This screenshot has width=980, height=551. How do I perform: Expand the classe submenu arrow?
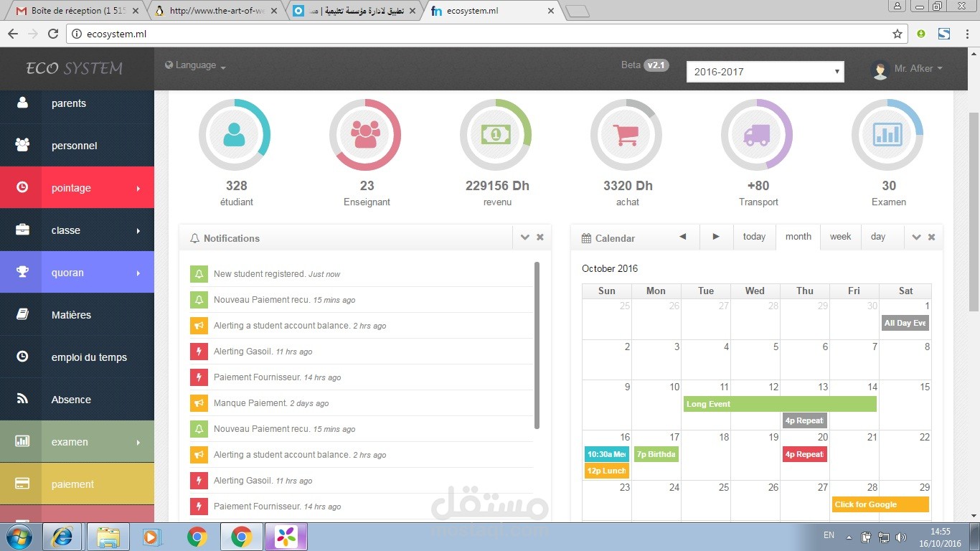[x=138, y=230]
